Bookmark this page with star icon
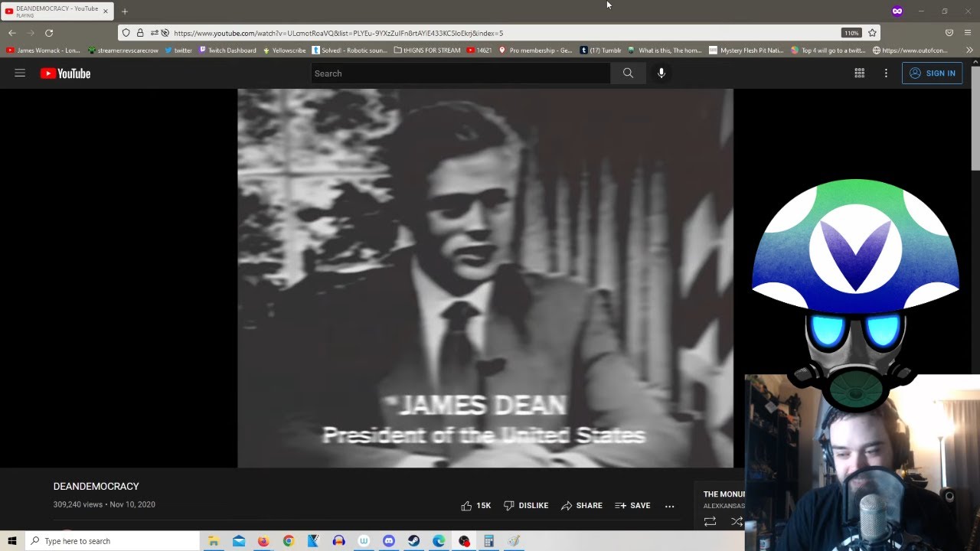Screen dimensions: 980x551 pyautogui.click(x=872, y=33)
